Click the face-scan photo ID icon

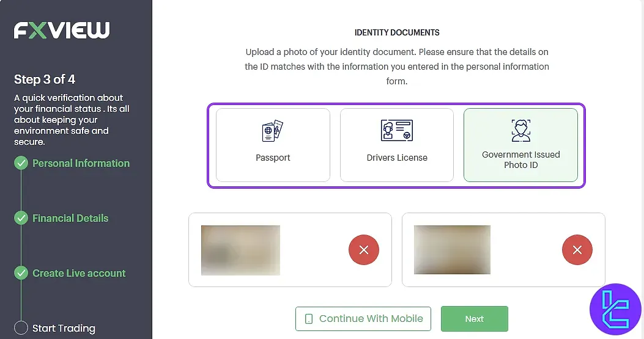(520, 131)
